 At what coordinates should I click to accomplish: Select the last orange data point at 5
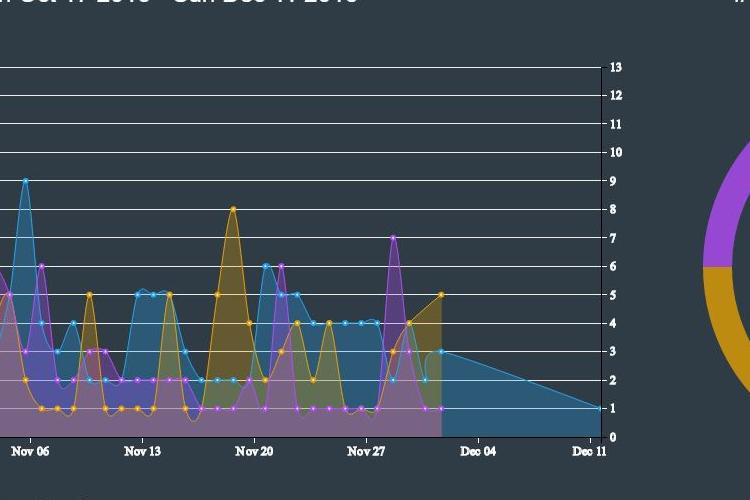pyautogui.click(x=441, y=295)
